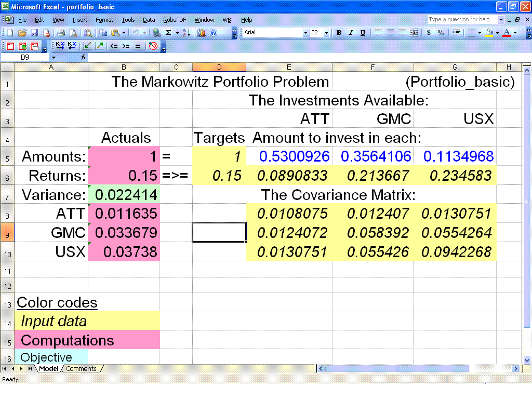Align cell text to the left
Viewport: 532px width, 399px height.
(x=378, y=33)
